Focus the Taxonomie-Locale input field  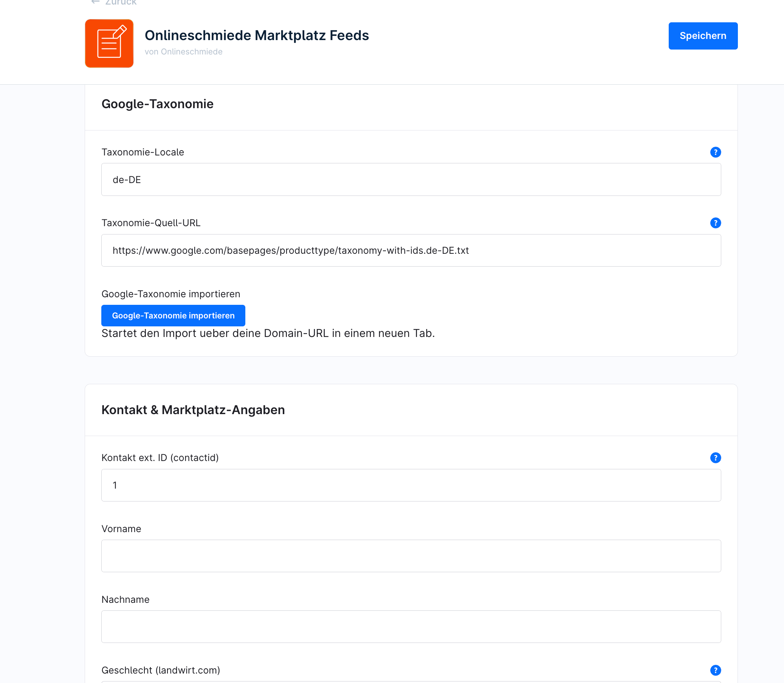(x=411, y=180)
